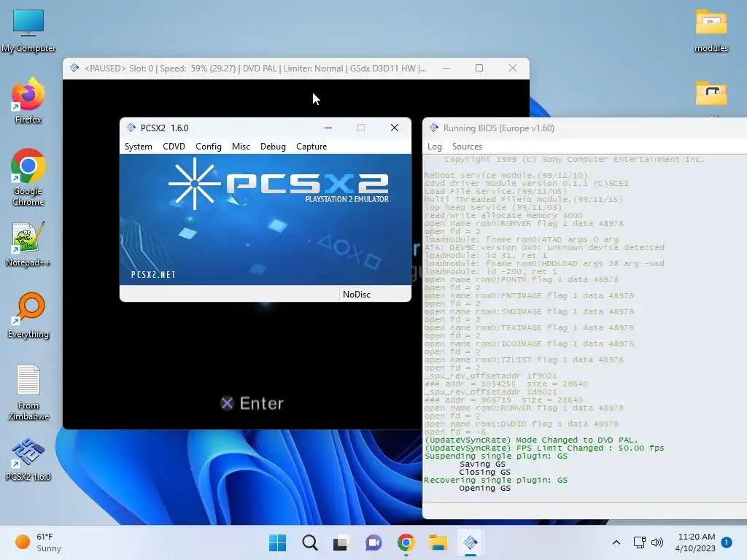Click the Running BIOS window title icon

click(x=433, y=128)
